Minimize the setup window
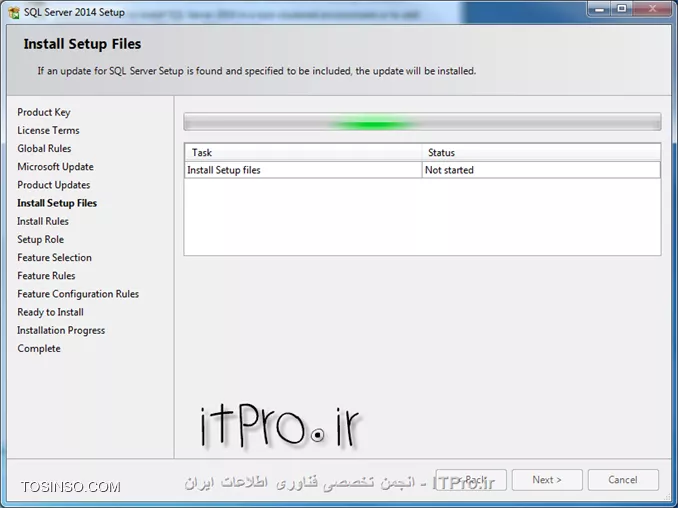 (x=600, y=9)
